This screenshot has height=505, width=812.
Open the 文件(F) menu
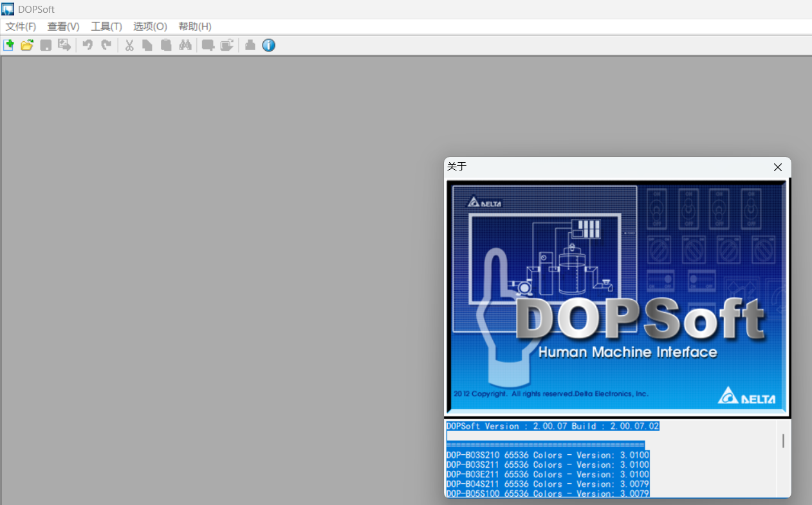click(21, 26)
